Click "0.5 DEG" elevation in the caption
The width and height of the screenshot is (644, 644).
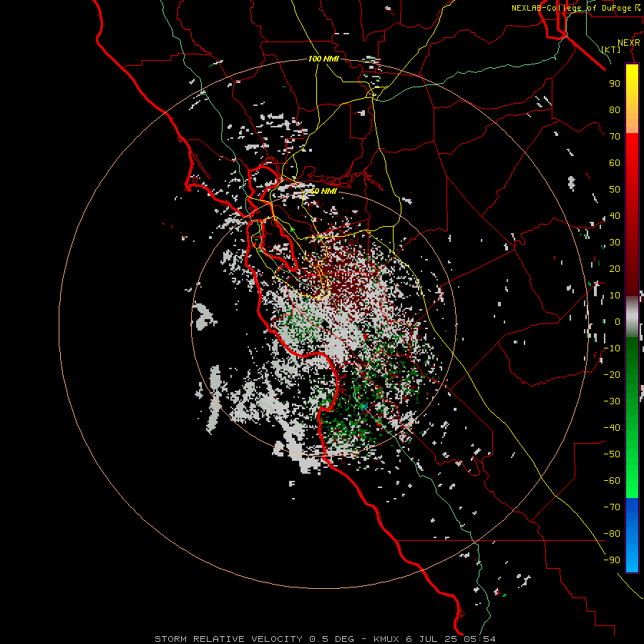(x=331, y=639)
